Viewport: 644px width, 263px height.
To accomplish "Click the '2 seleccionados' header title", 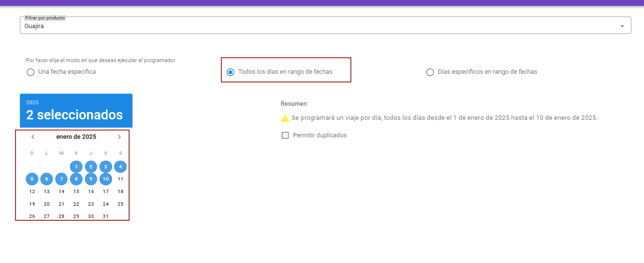I will 74,115.
